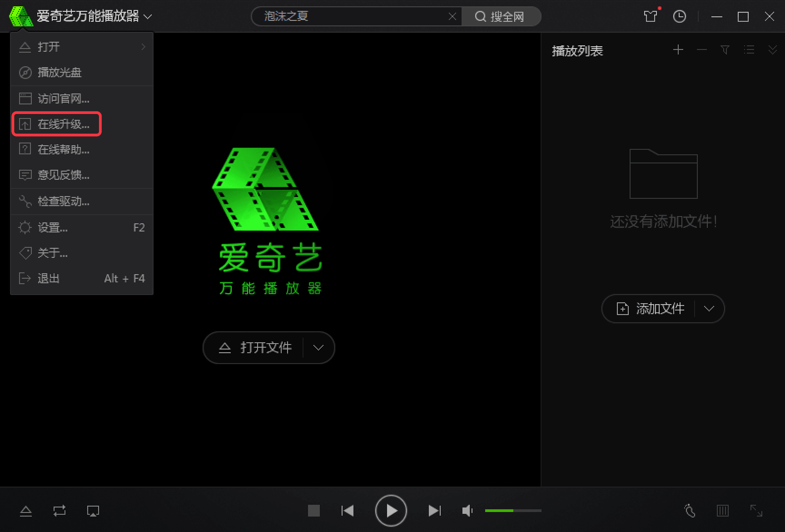Open the playlist filter funnel icon
The height and width of the screenshot is (532, 785).
(725, 49)
